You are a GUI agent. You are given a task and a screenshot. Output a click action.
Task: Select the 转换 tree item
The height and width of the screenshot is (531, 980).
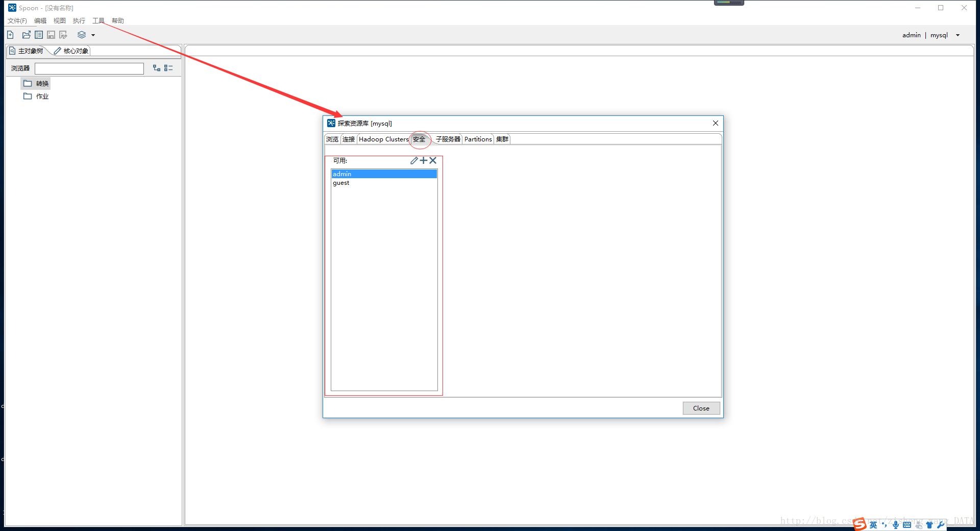(36, 83)
